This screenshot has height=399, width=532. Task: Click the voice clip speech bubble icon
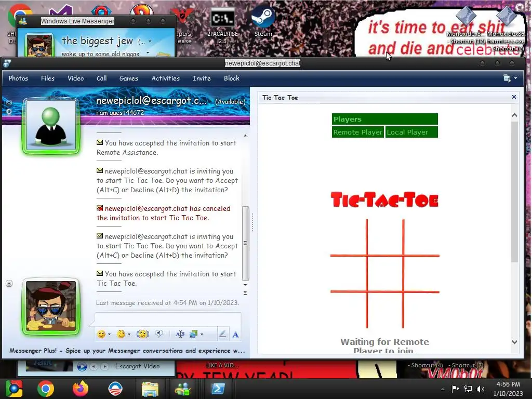pos(159,334)
